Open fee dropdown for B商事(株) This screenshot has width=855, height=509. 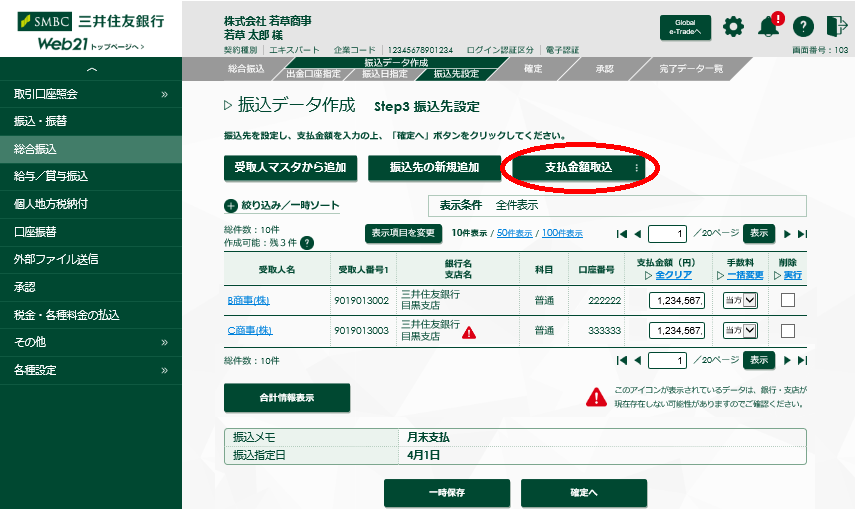[x=740, y=300]
